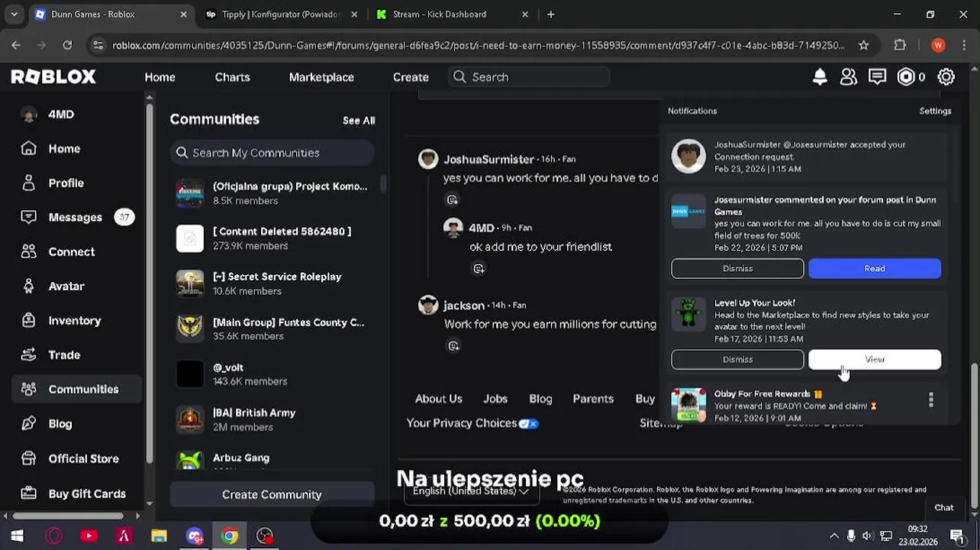Open Discord from the taskbar
Screen dimensions: 980x550
click(194, 536)
